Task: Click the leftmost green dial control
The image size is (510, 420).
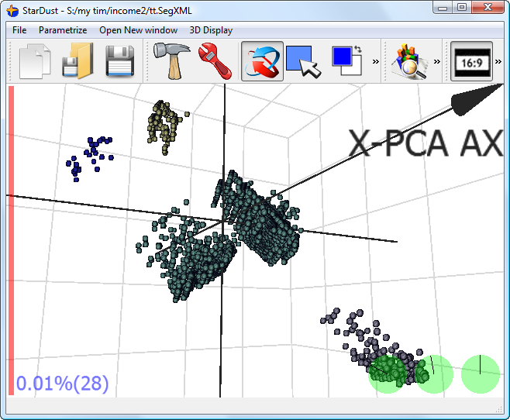Action: [x=387, y=374]
